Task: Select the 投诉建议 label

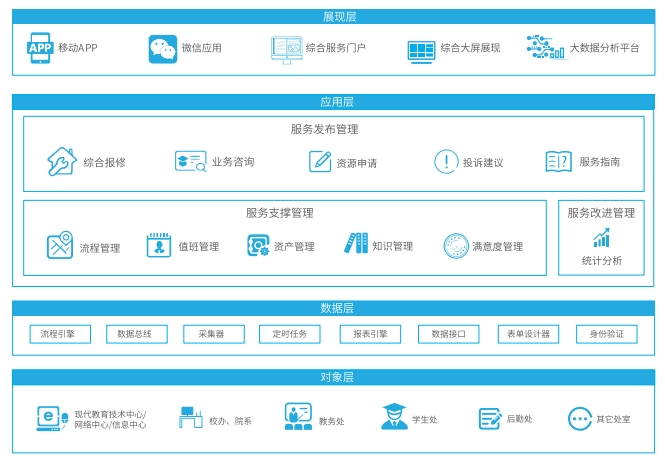Action: (483, 163)
